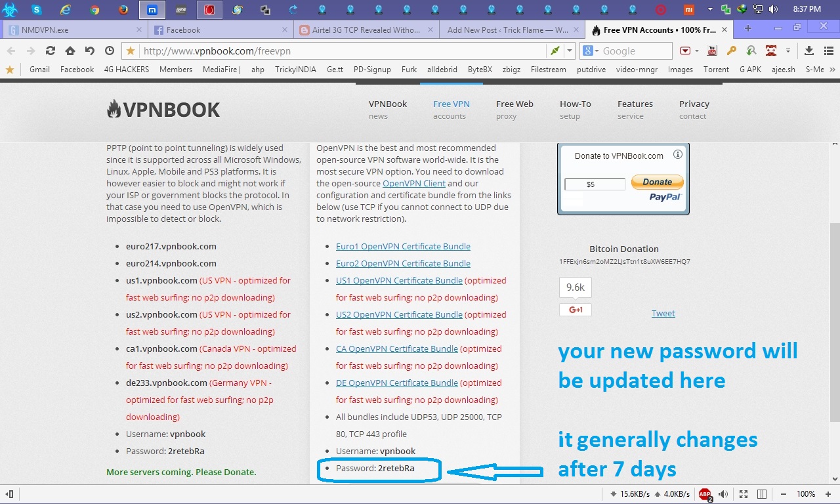Download US1 OpenVPN Certificate Bundle

[x=399, y=281]
